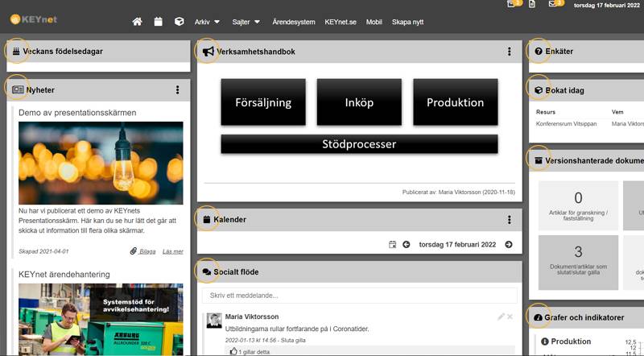Open the Inköp process button

(x=359, y=102)
